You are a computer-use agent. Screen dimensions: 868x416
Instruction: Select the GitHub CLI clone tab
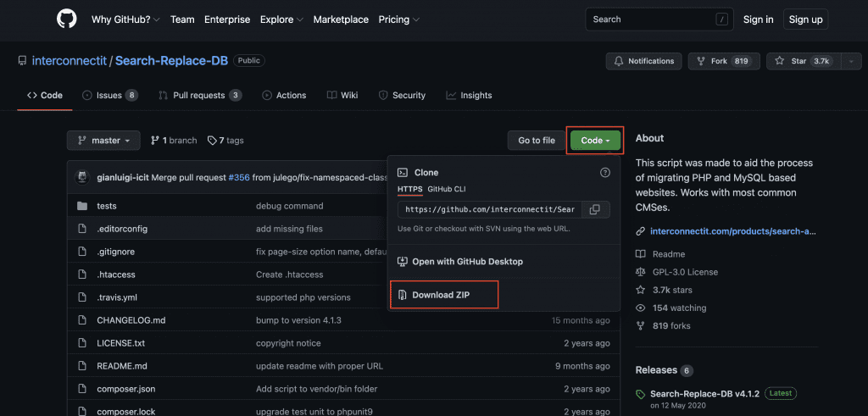tap(447, 189)
